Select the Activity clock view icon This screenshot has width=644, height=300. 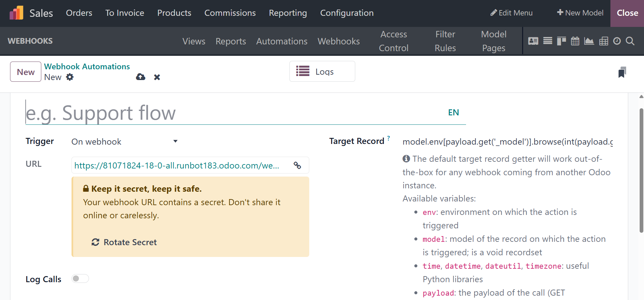coord(617,41)
